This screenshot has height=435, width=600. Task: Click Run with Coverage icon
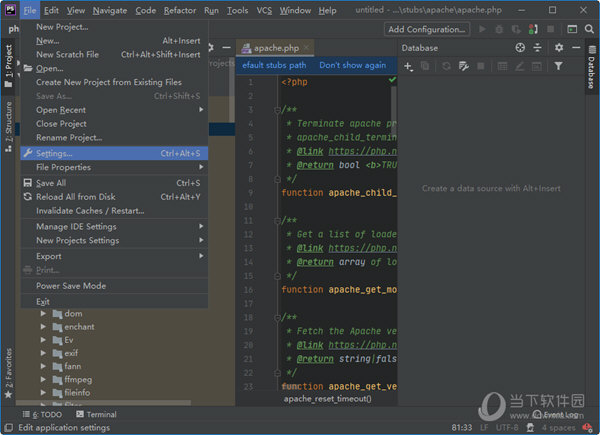(x=516, y=29)
